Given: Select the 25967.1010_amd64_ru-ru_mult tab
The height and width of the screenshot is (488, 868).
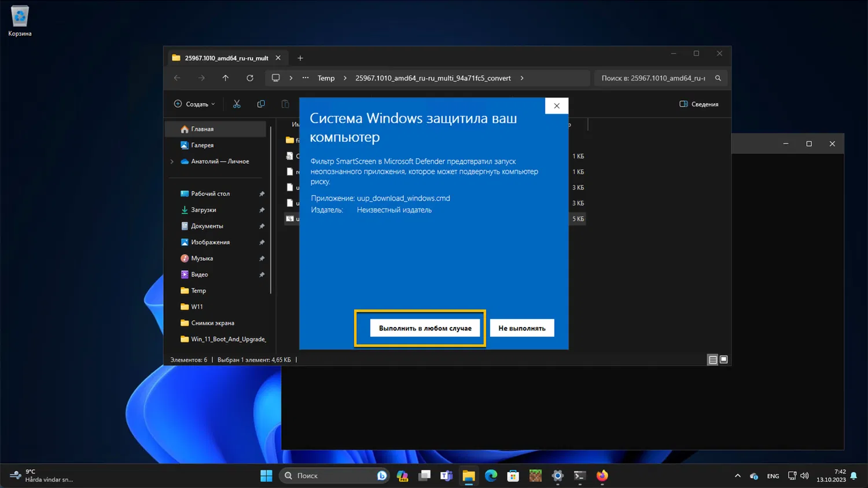Looking at the screenshot, I should tap(226, 58).
